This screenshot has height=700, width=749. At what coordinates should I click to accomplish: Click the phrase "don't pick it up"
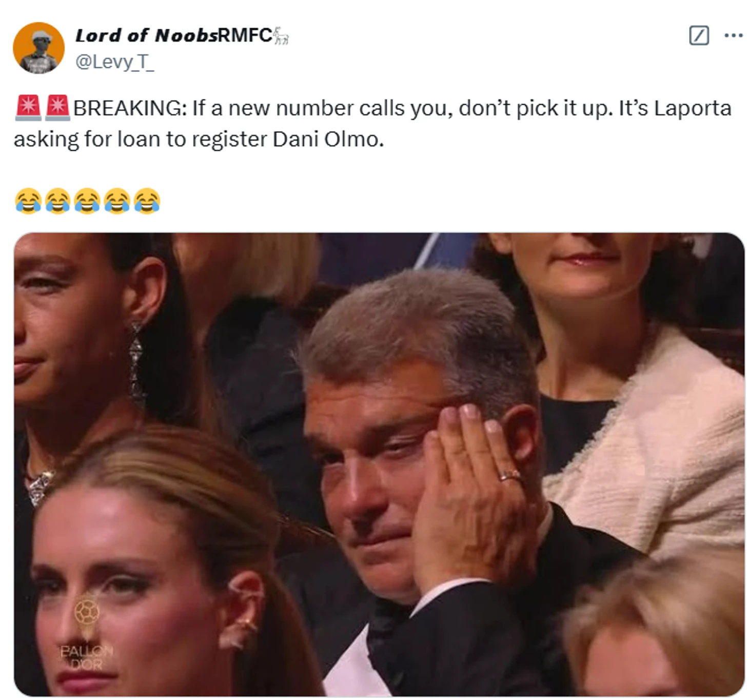(x=536, y=108)
